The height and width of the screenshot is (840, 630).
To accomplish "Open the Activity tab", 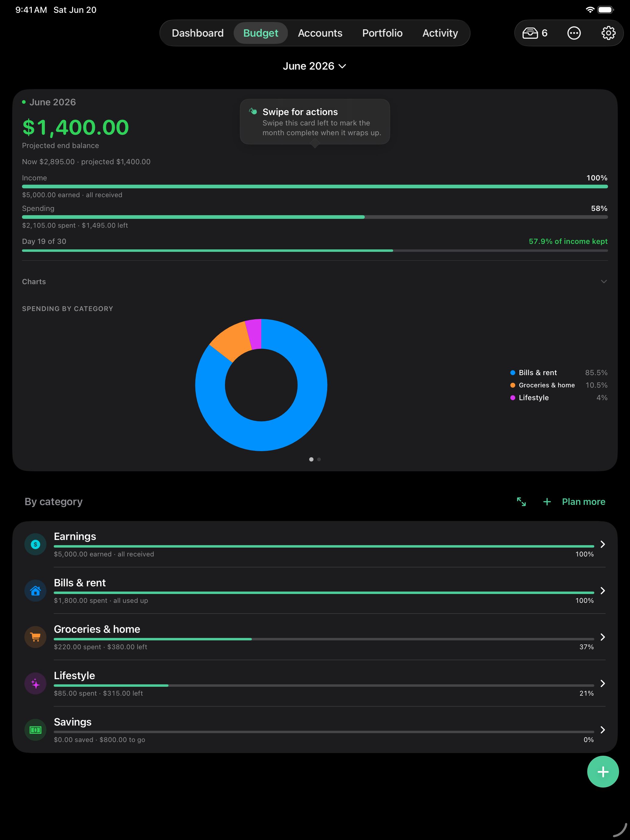I will click(x=440, y=33).
